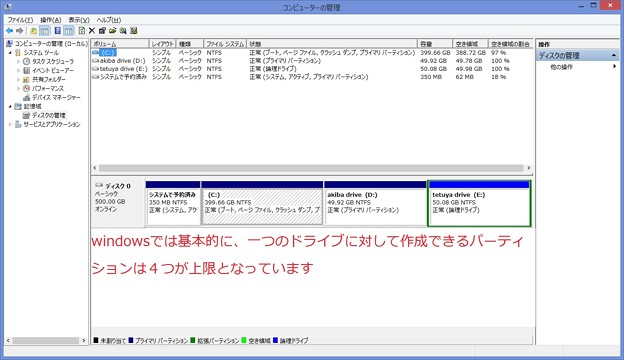Click the ディスク 0 disk icon
Image resolution: width=624 pixels, height=360 pixels.
(99, 185)
